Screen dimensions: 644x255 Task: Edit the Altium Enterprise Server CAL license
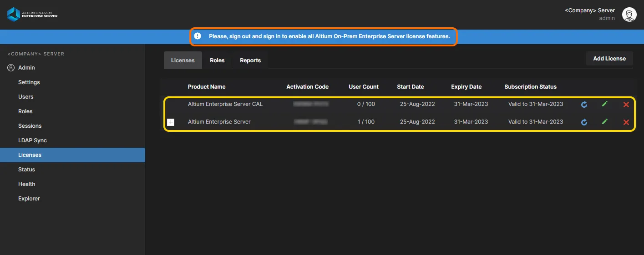(604, 104)
